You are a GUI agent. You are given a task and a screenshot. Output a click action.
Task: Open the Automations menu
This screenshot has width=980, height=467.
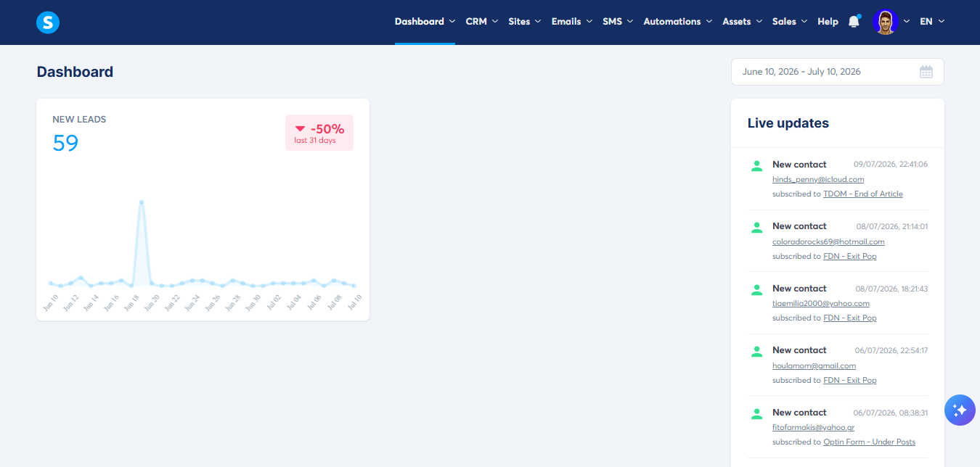672,22
